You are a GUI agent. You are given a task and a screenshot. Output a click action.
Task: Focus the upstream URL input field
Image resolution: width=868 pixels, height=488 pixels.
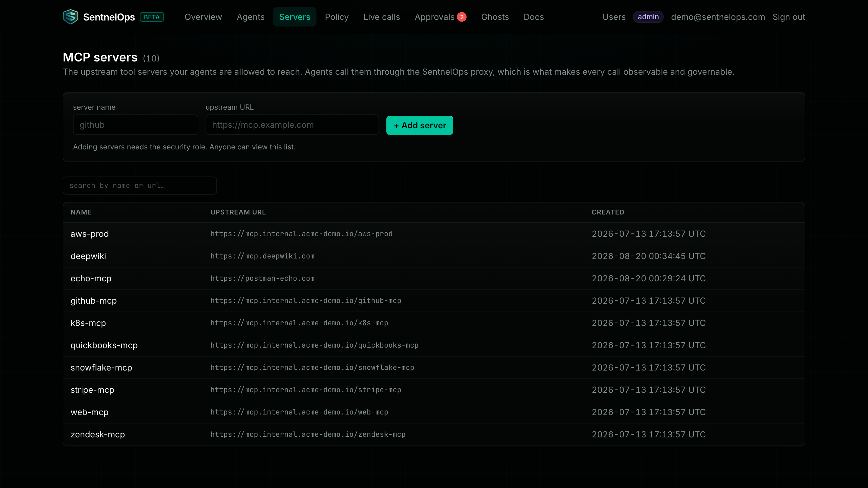[292, 125]
